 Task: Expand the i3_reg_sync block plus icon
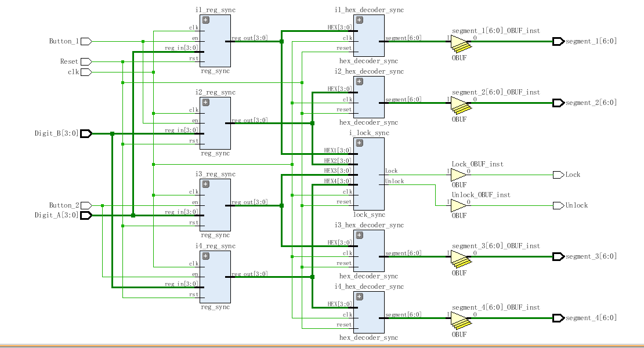point(206,184)
